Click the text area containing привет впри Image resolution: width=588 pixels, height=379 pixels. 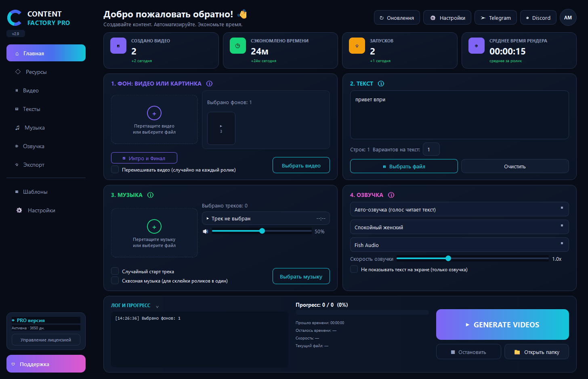pyautogui.click(x=459, y=115)
